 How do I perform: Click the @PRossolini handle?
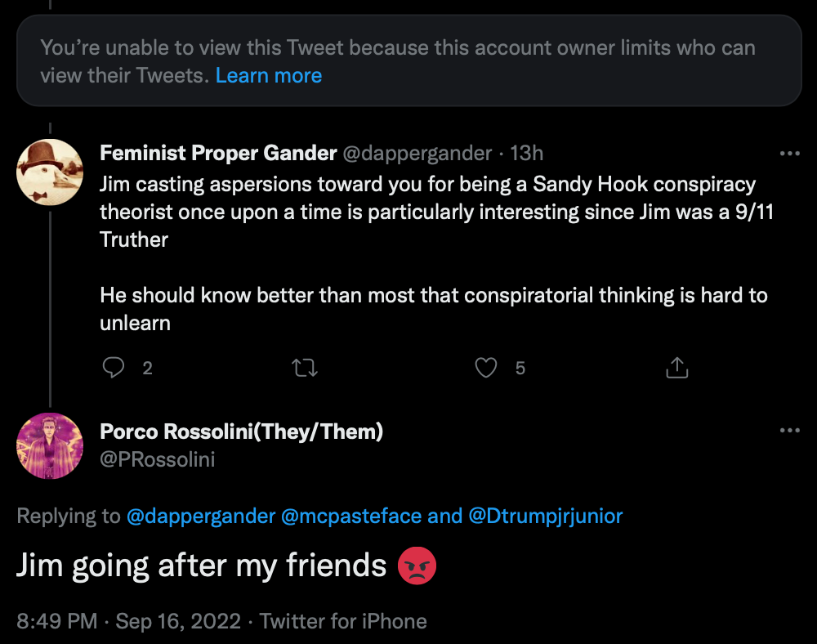click(x=158, y=459)
